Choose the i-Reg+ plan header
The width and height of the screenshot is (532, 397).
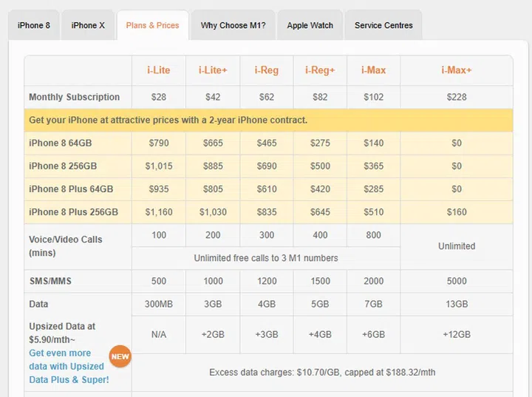pos(320,70)
